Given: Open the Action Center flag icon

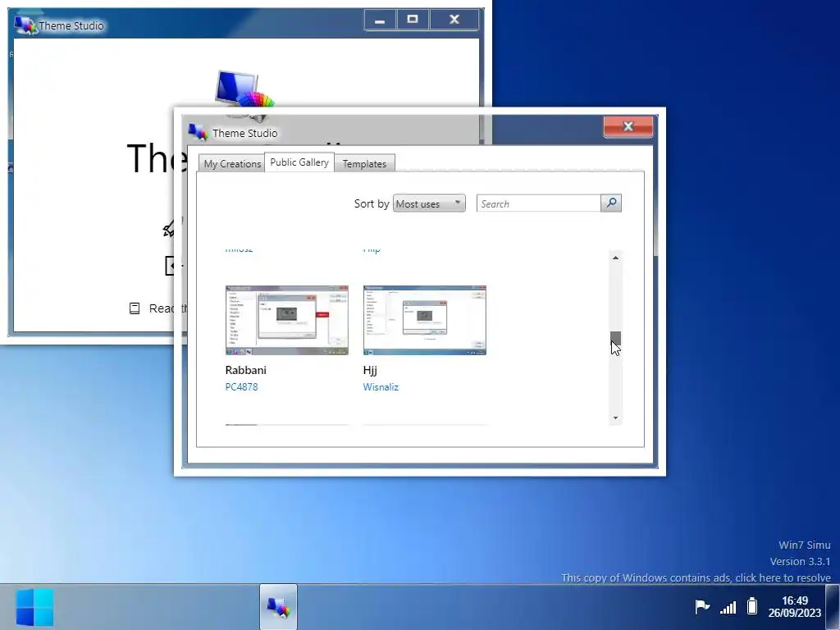Looking at the screenshot, I should point(702,607).
